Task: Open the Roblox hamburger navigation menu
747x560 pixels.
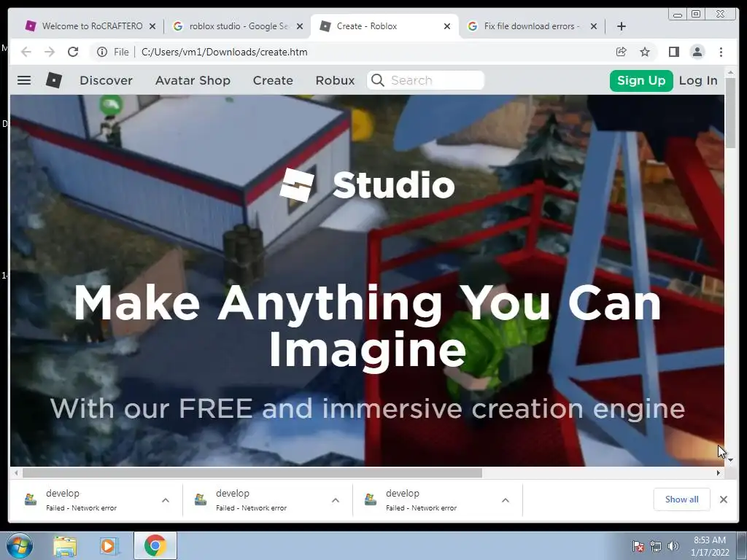Action: click(x=24, y=80)
